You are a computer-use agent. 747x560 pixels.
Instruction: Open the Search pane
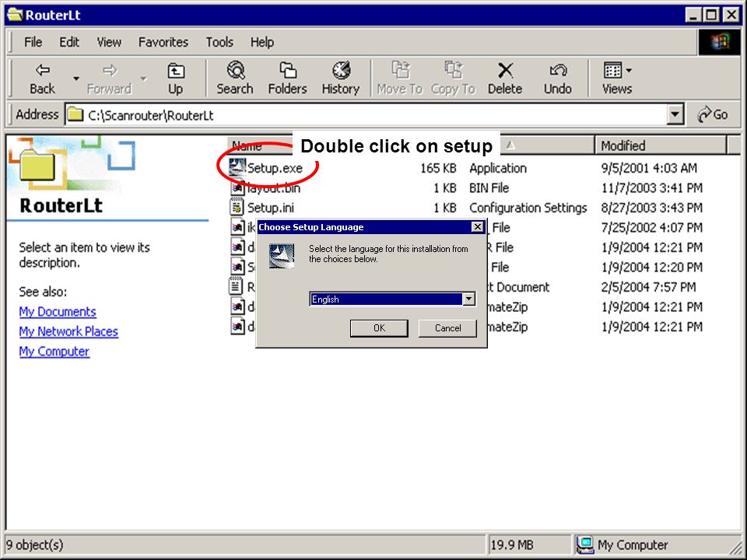[235, 78]
